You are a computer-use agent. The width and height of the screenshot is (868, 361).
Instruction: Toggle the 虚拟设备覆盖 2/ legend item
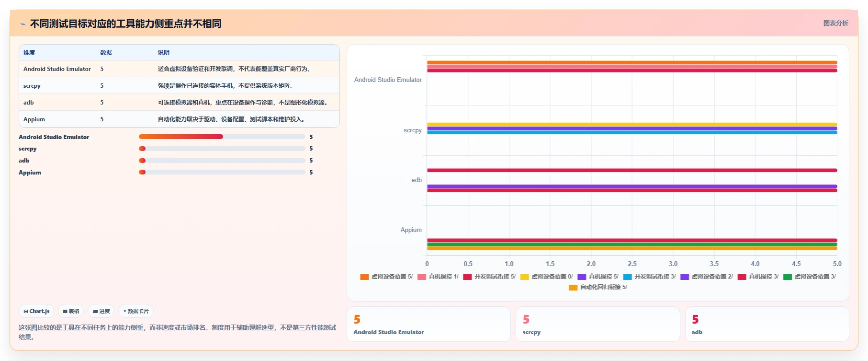tap(707, 277)
